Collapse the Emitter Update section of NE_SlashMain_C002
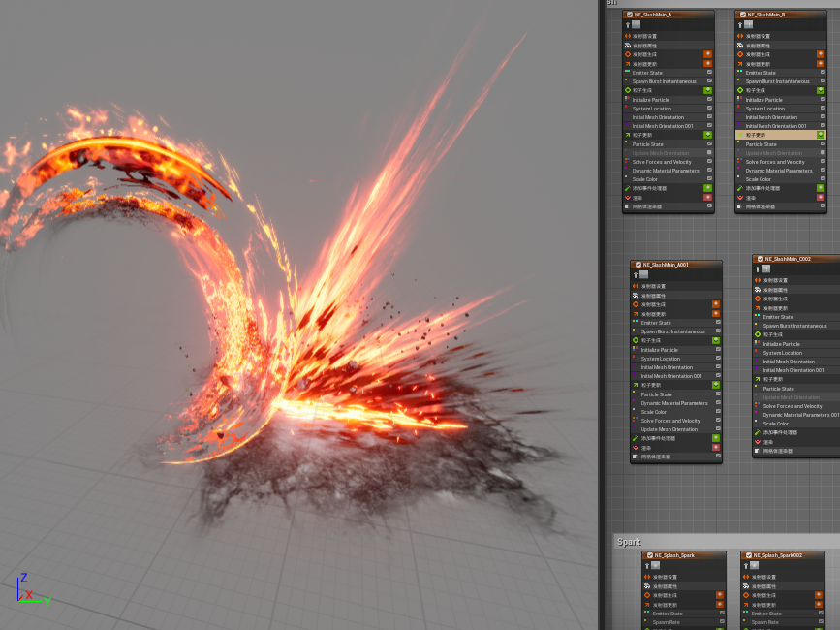The width and height of the screenshot is (840, 630). tap(758, 307)
